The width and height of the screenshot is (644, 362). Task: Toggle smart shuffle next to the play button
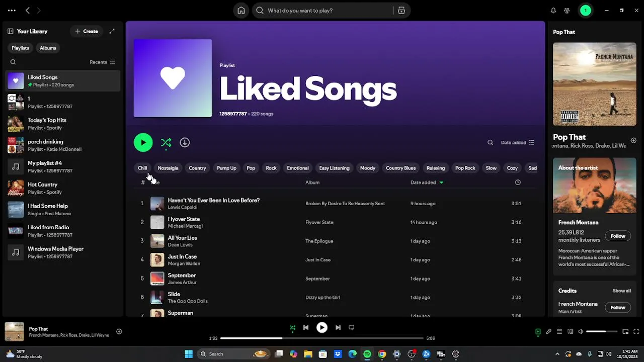tap(166, 143)
